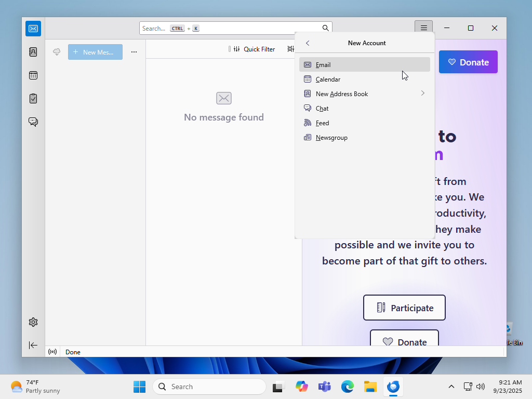Image resolution: width=532 pixels, height=399 pixels.
Task: Click the Mail space envelope icon
Action: (x=33, y=29)
